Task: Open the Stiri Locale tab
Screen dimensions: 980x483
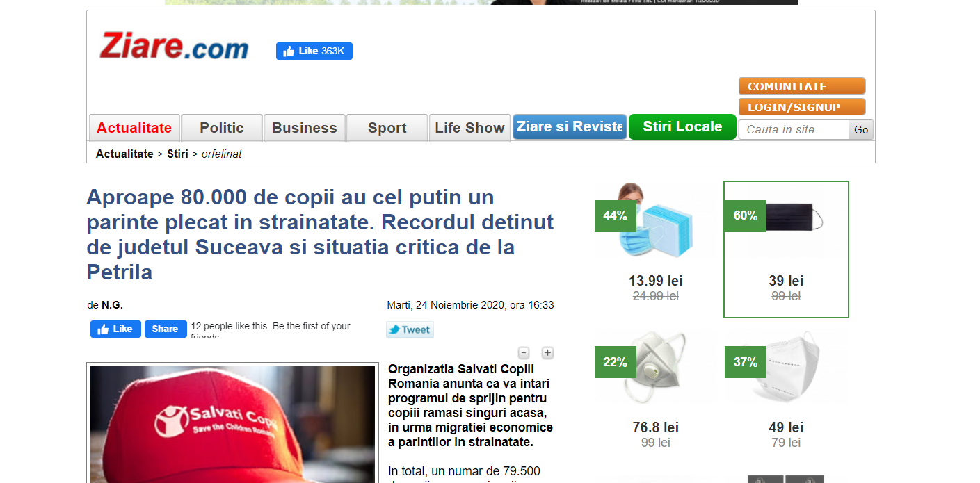Action: point(682,127)
